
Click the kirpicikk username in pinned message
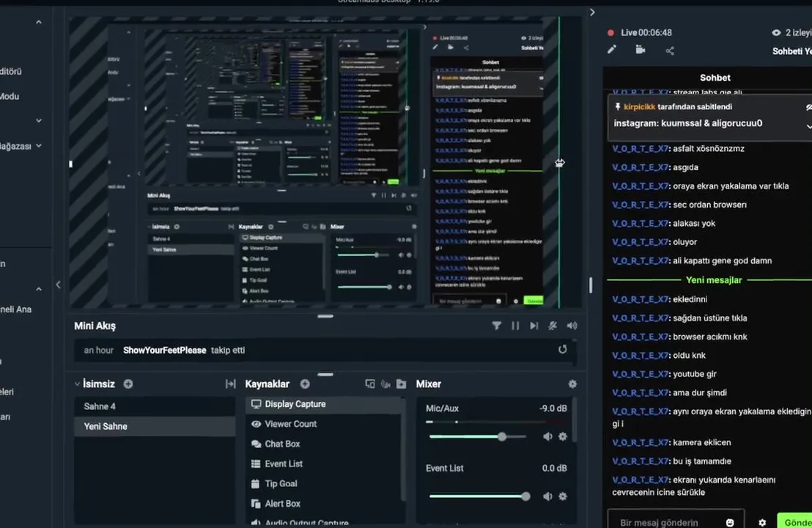(640, 107)
